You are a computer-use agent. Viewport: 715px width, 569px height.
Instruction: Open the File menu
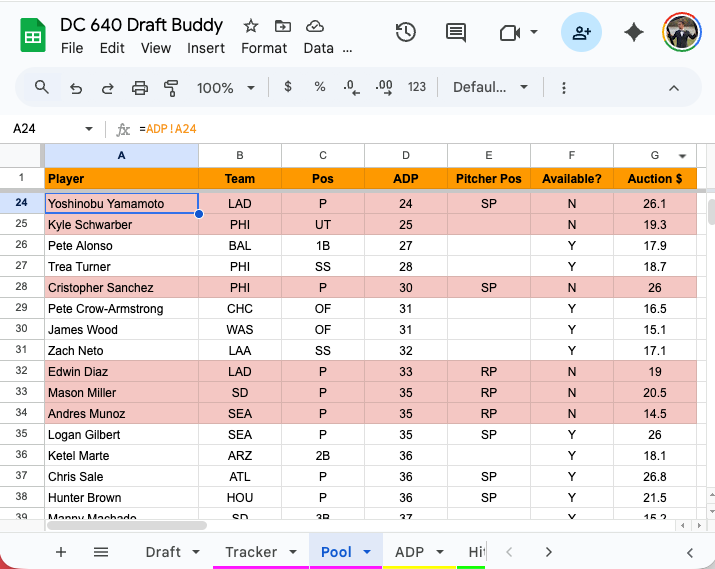(x=72, y=48)
